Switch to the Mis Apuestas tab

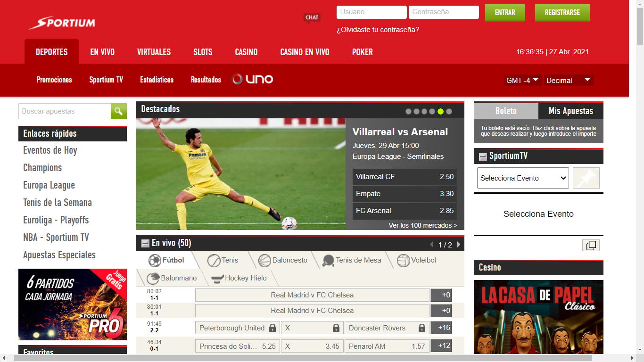tap(570, 111)
